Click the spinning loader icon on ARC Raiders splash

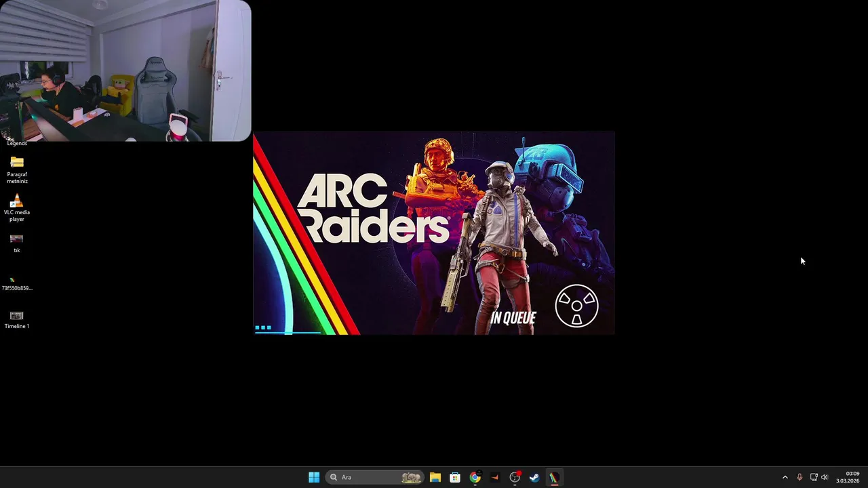576,306
